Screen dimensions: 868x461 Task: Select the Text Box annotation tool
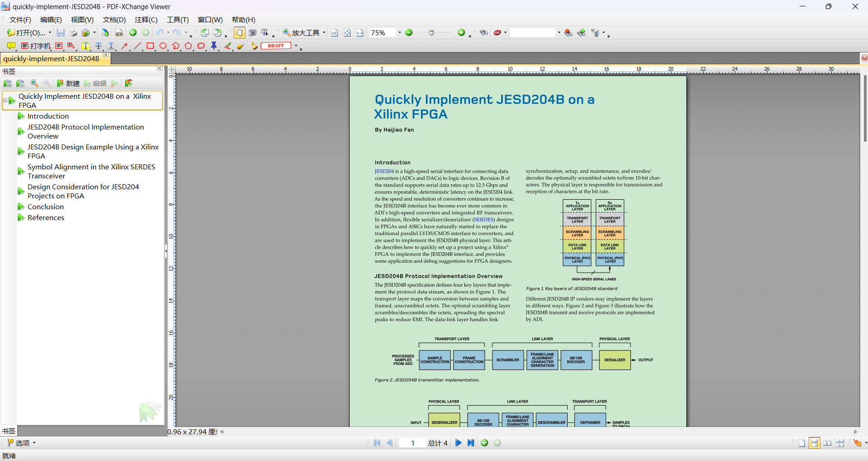pos(59,46)
